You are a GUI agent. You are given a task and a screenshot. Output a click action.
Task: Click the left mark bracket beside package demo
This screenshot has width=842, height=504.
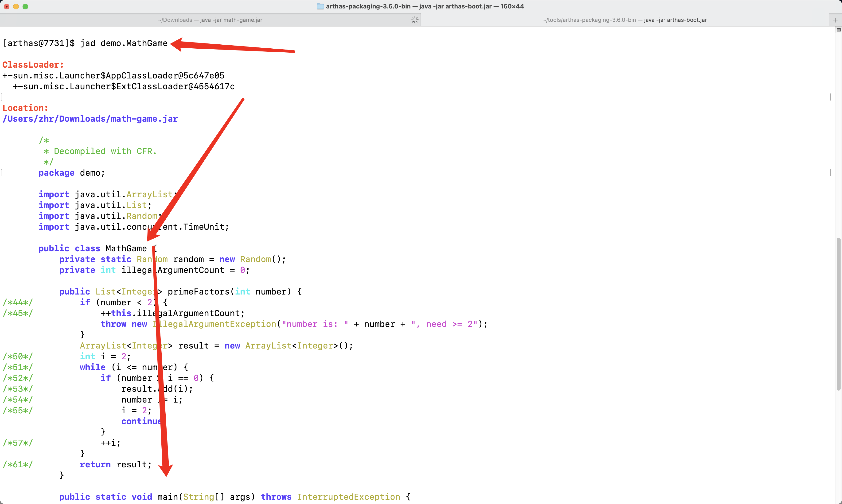(2, 173)
